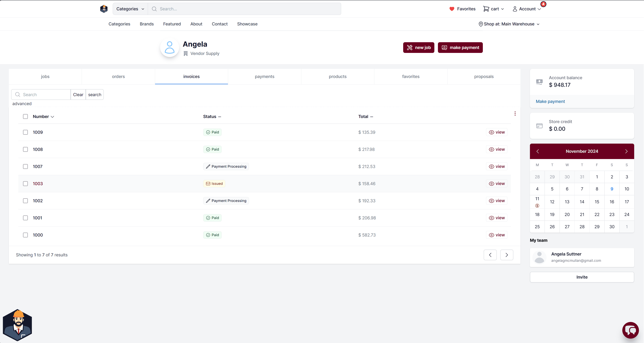644x343 pixels.
Task: Click the invoice search button
Action: click(95, 95)
